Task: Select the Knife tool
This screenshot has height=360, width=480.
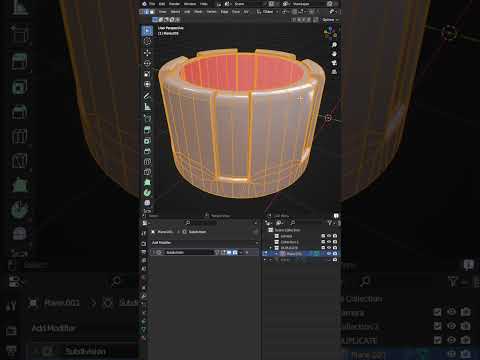Action: pos(147,172)
